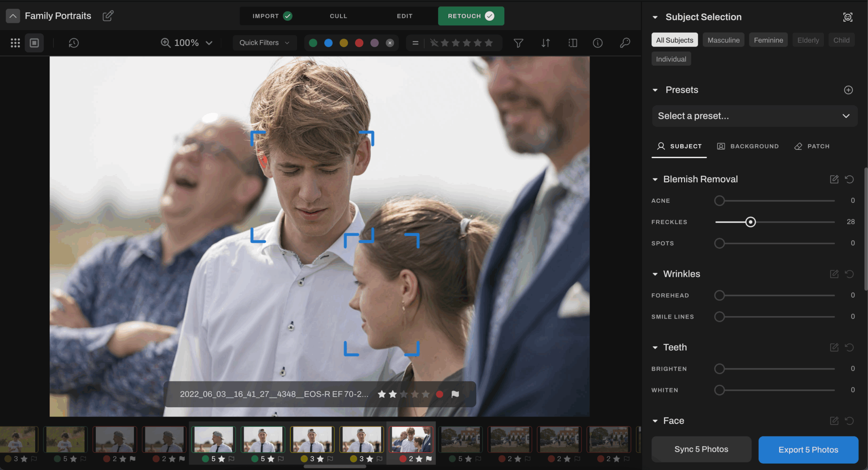
Task: Switch to the Cull stage
Action: click(x=338, y=16)
